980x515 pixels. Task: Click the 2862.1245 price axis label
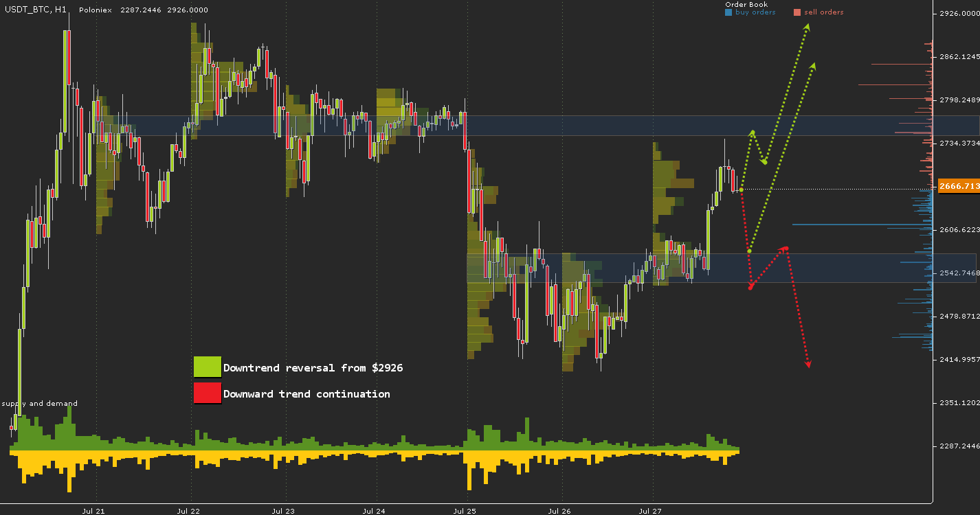click(959, 56)
